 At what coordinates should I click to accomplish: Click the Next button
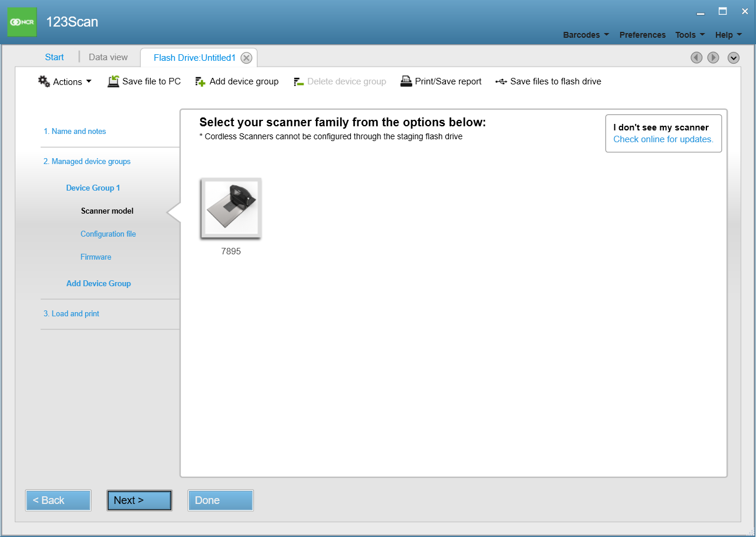click(139, 500)
